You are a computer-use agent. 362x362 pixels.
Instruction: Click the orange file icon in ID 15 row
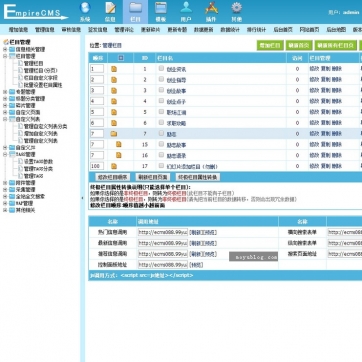119,144
